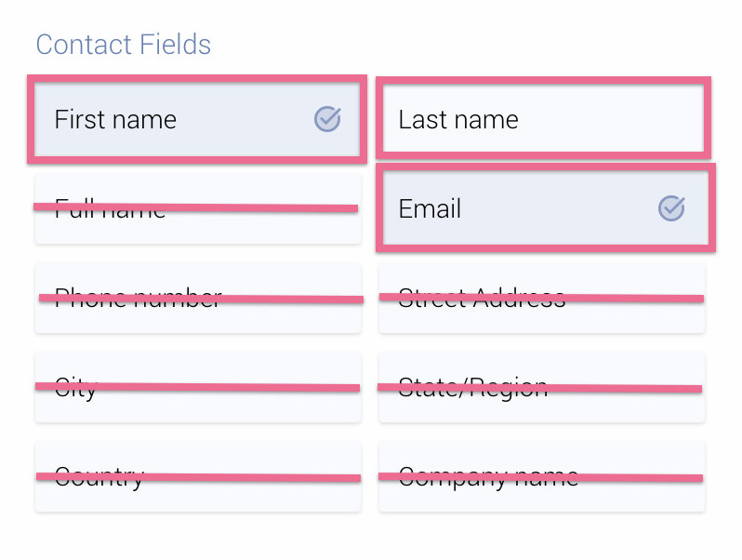This screenshot has height=560, width=742.
Task: Click the pink strikethrough line over Country
Action: [x=198, y=477]
